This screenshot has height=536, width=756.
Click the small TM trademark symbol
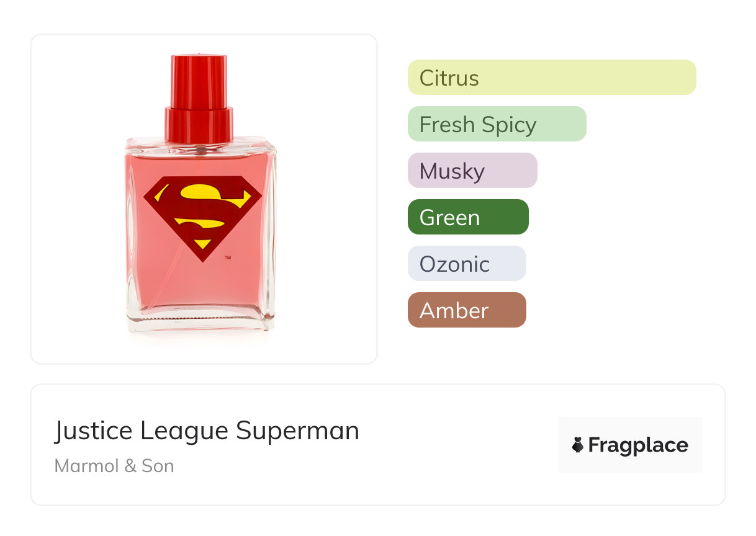[227, 257]
